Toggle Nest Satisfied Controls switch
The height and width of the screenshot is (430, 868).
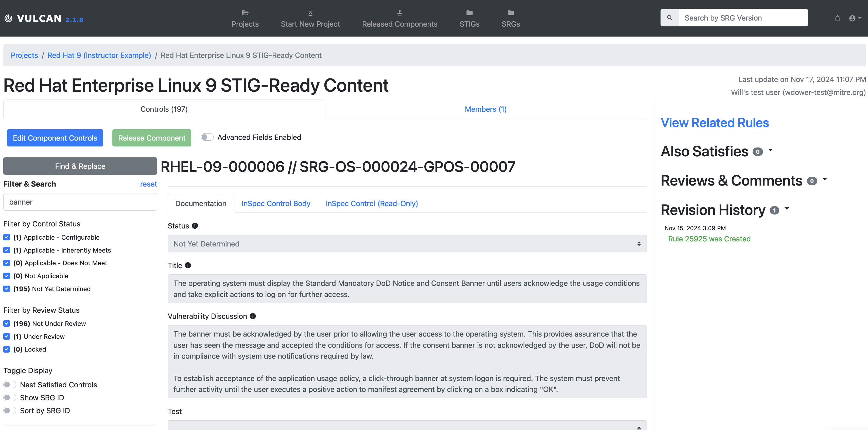(x=10, y=385)
